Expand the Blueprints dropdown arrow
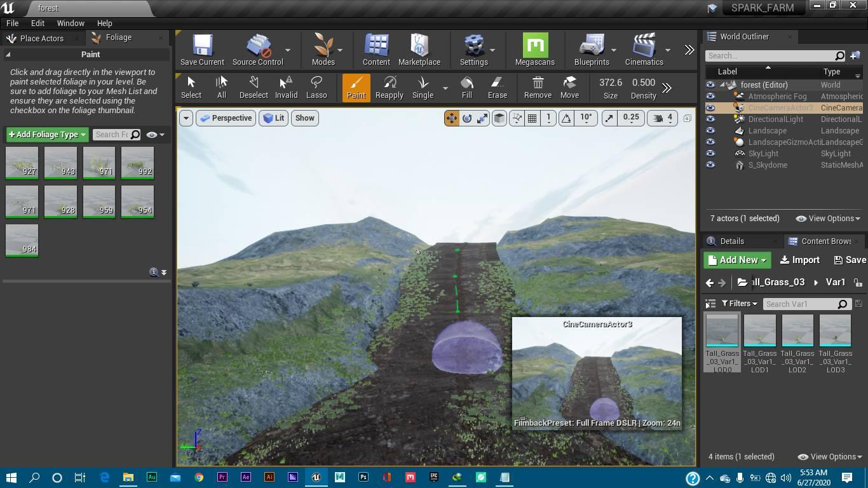Viewport: 868px width, 488px height. (613, 50)
